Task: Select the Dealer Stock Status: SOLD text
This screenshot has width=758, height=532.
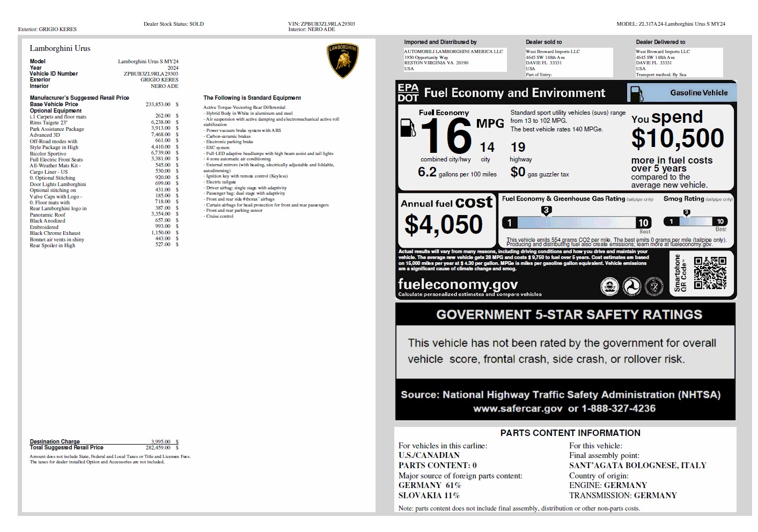Action: 174,24
